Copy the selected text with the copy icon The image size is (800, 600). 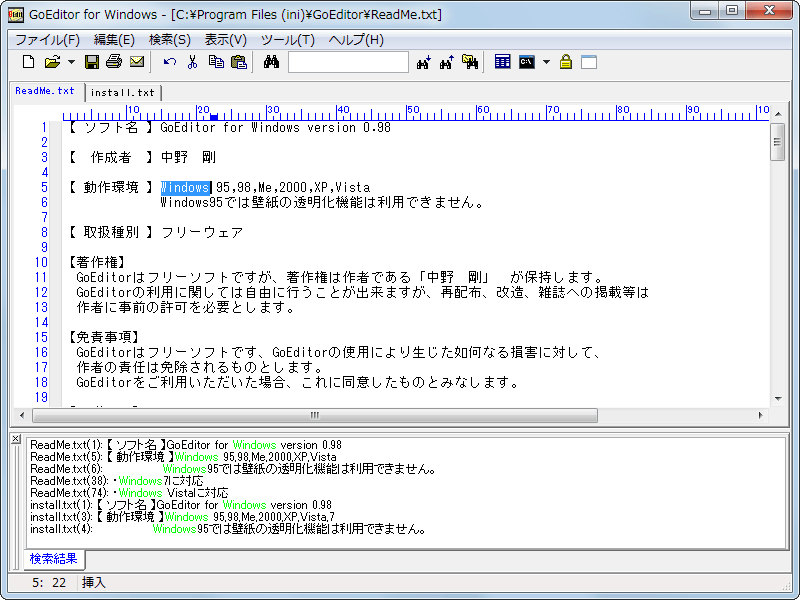[216, 62]
